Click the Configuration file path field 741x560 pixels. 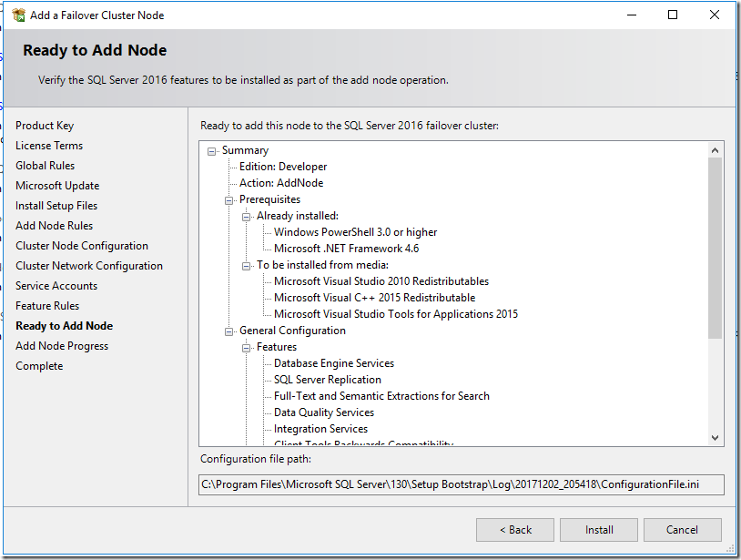point(462,484)
